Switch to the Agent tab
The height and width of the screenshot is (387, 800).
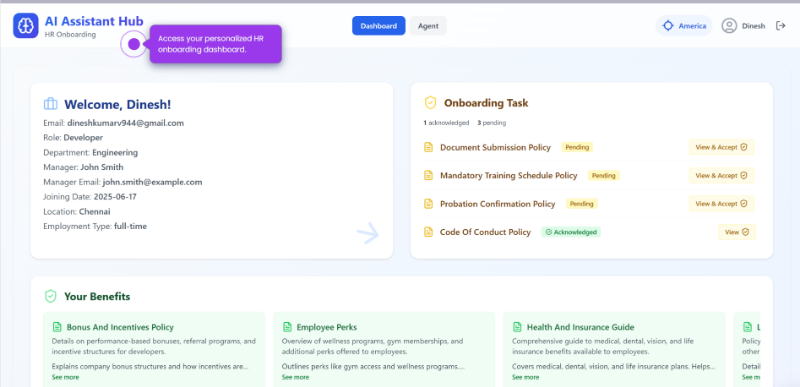click(x=428, y=25)
